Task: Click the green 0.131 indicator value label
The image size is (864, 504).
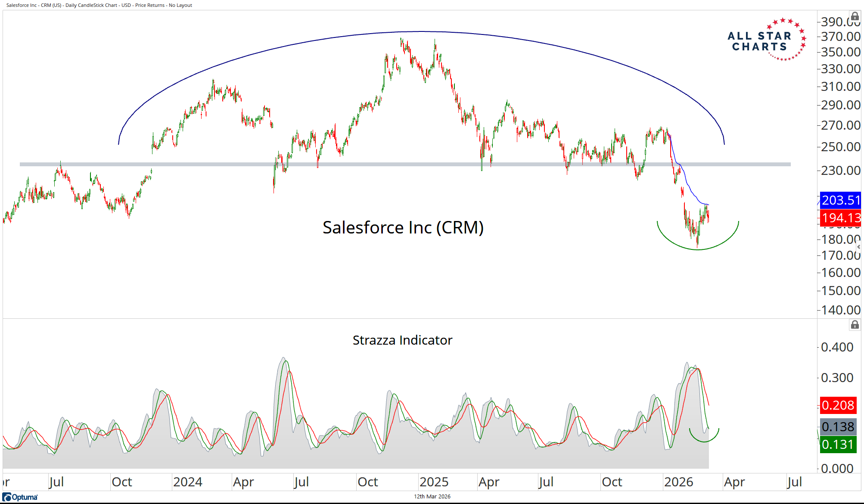Action: (838, 445)
